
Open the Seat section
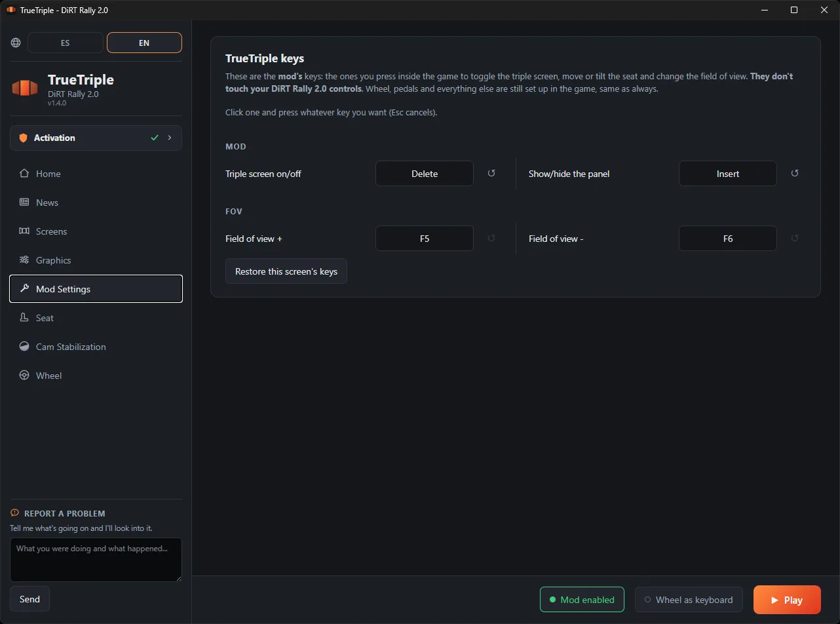96,318
